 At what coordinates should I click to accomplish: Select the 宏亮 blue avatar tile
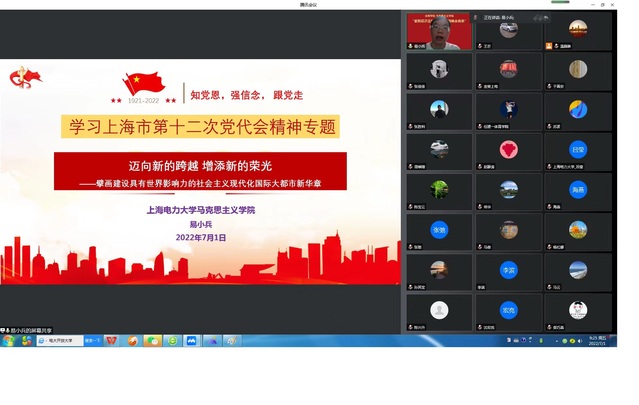click(509, 312)
